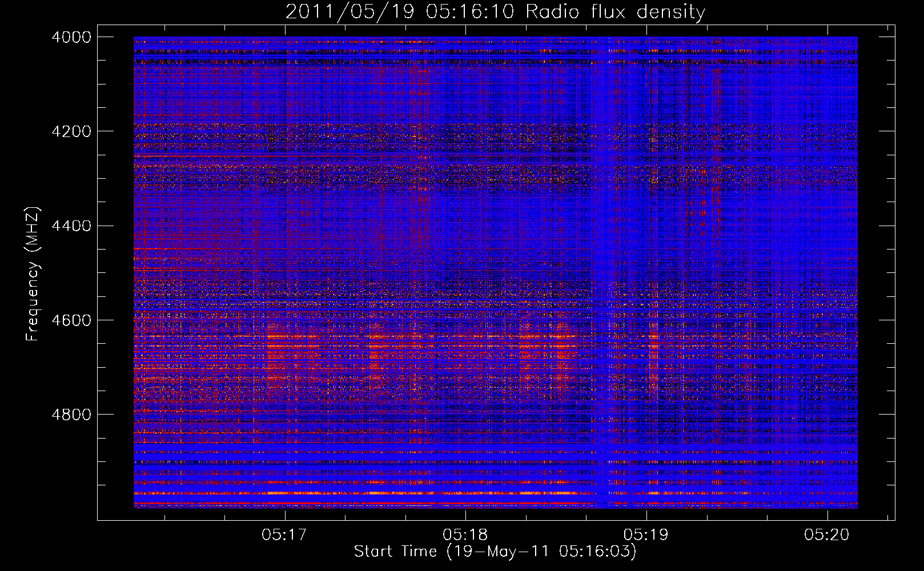
Task: Click the 4600 frequency tick label
Action: [x=71, y=320]
